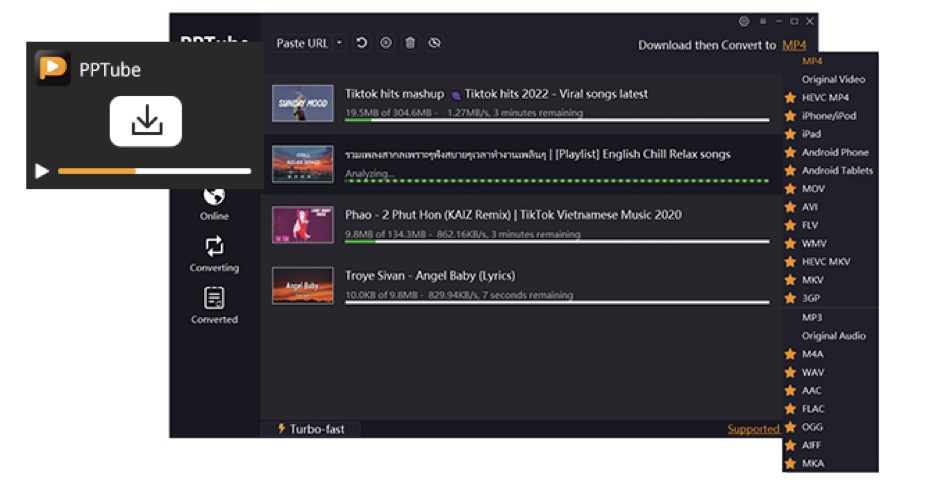Choose HEVC MKV format
The width and height of the screenshot is (936, 480).
[x=826, y=261]
